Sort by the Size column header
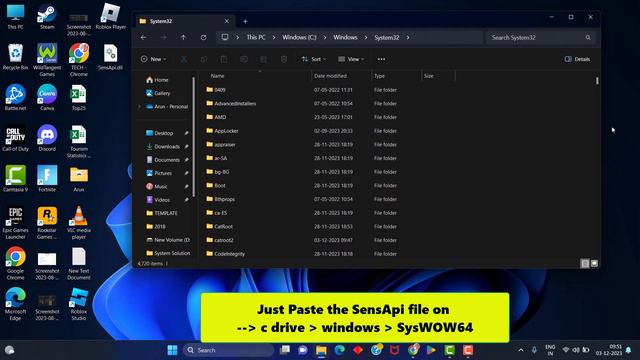The height and width of the screenshot is (360, 640). (429, 76)
